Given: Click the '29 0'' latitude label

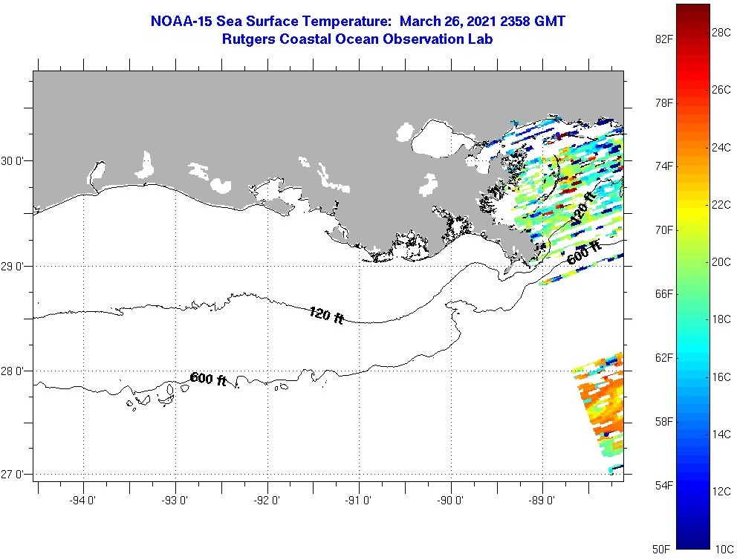Looking at the screenshot, I should [x=10, y=267].
